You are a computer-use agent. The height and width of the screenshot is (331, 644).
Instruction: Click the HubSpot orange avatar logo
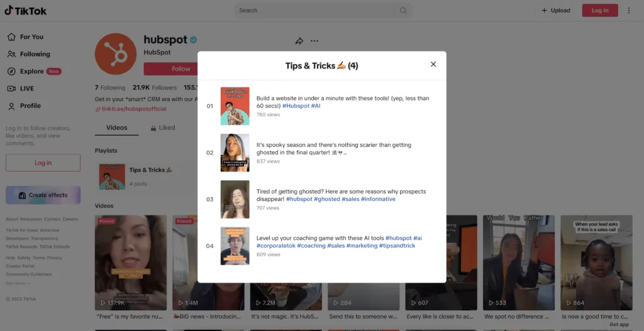coord(116,54)
